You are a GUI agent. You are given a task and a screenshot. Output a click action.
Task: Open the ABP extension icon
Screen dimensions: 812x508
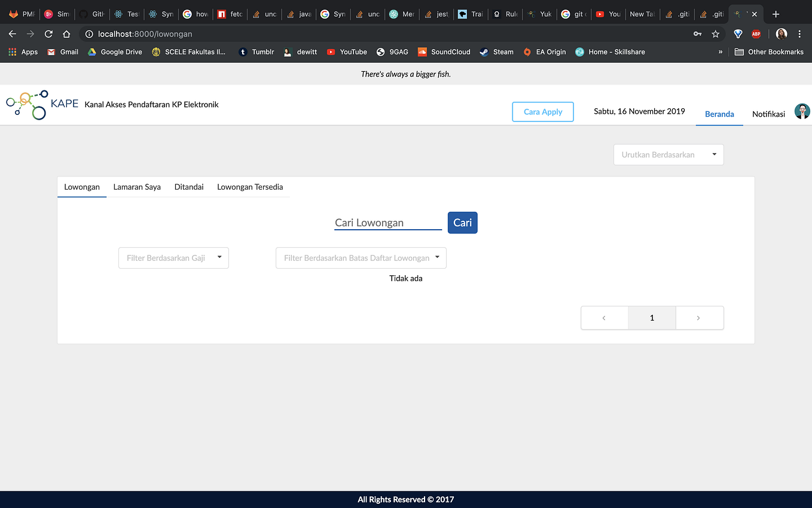(756, 34)
